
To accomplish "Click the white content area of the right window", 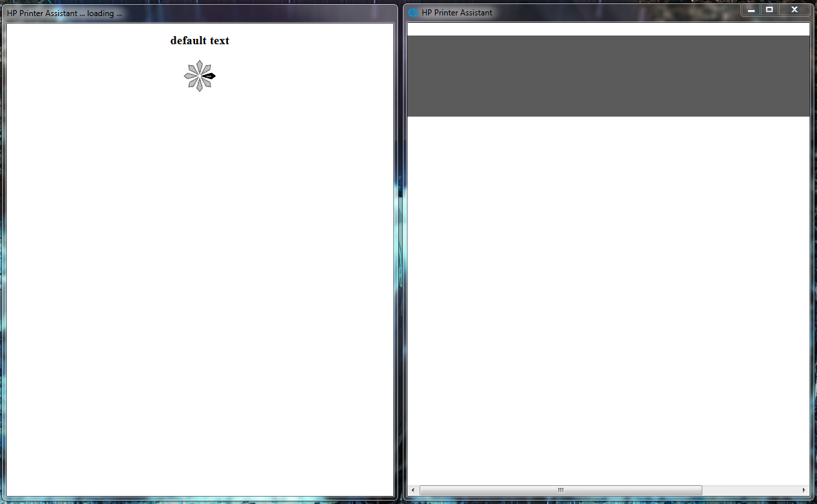I will [x=607, y=302].
